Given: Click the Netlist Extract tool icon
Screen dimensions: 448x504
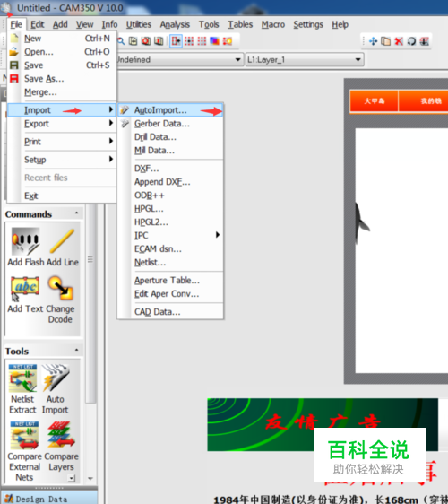Looking at the screenshot, I should coord(22,378).
